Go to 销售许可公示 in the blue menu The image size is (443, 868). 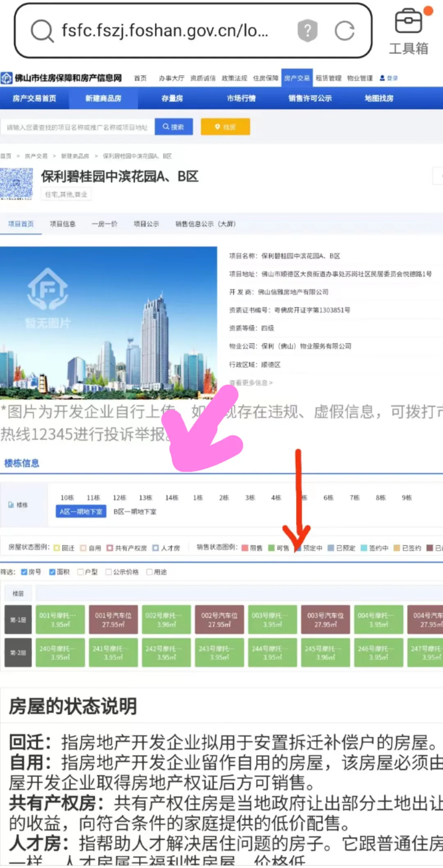coord(310,98)
